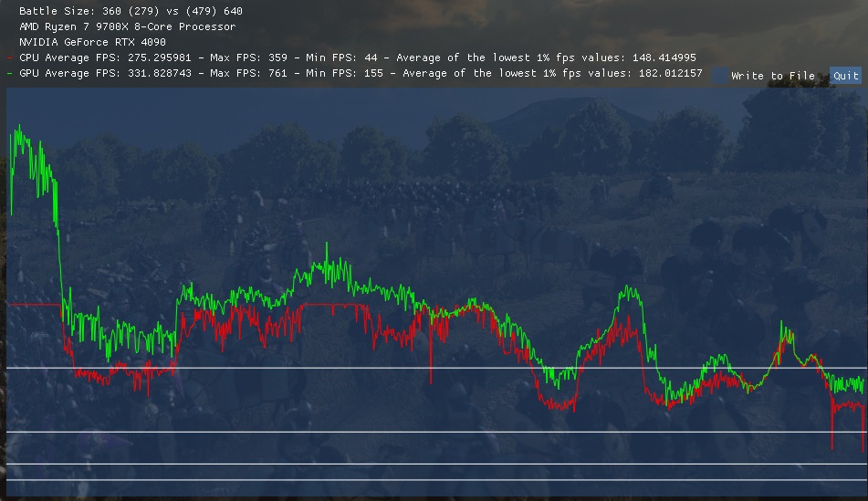Image resolution: width=868 pixels, height=501 pixels.
Task: Click the 'GPU Average FPS: 331.828743' text
Action: coord(105,73)
